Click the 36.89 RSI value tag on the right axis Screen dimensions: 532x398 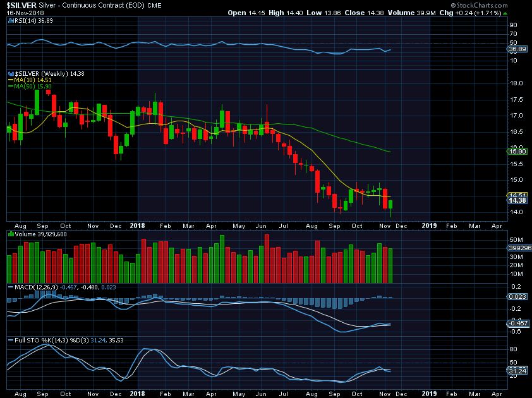(x=517, y=49)
